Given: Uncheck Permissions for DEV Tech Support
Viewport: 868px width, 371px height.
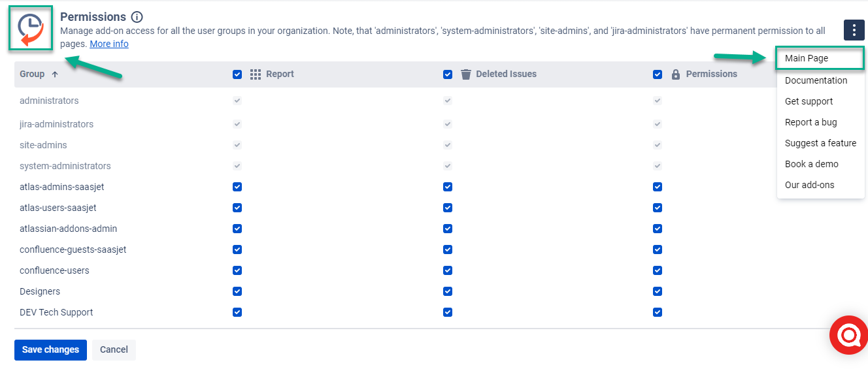Looking at the screenshot, I should (658, 312).
